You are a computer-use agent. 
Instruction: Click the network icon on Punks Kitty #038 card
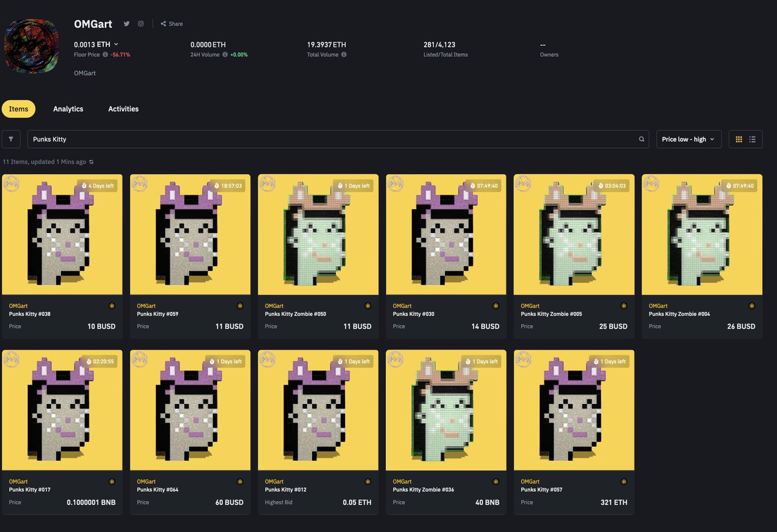[111, 305]
